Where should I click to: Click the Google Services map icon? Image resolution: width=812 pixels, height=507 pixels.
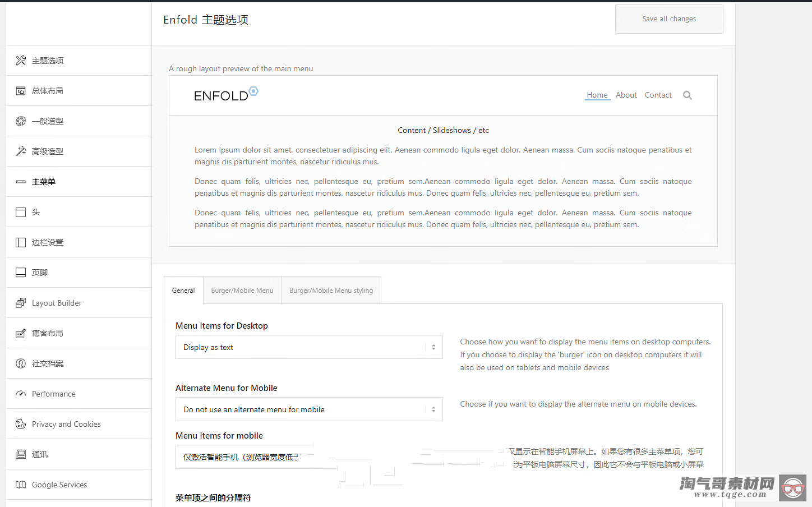pyautogui.click(x=21, y=485)
